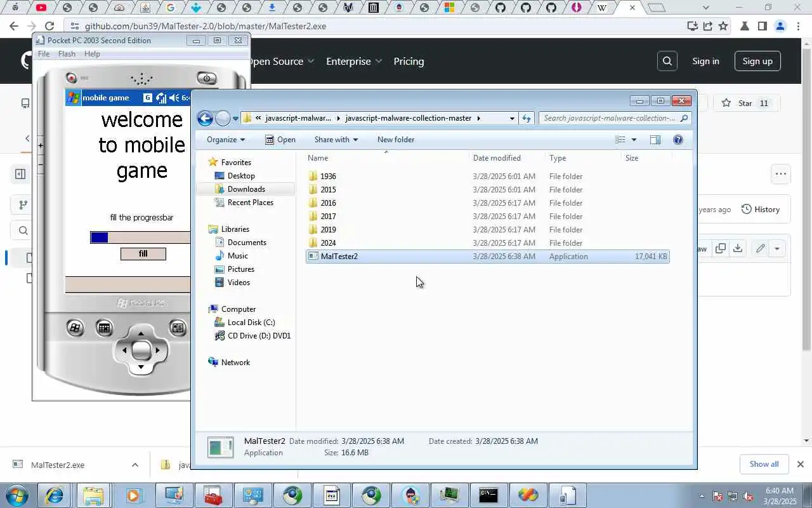Go back in the Explorer window
Image resolution: width=812 pixels, height=508 pixels.
[x=205, y=118]
